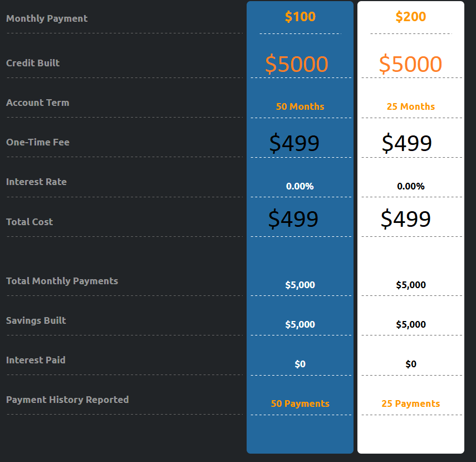This screenshot has width=476, height=462.
Task: Click $5000 credit built in blue column
Action: click(297, 64)
